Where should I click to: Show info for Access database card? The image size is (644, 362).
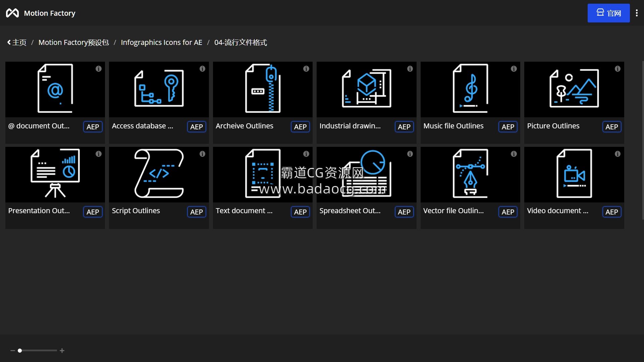202,69
